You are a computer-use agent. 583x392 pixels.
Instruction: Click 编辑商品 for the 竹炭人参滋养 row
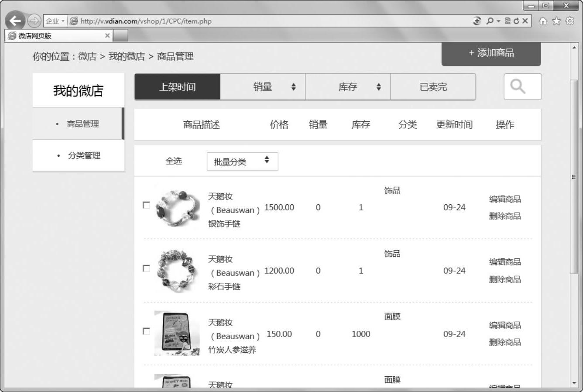pos(505,325)
